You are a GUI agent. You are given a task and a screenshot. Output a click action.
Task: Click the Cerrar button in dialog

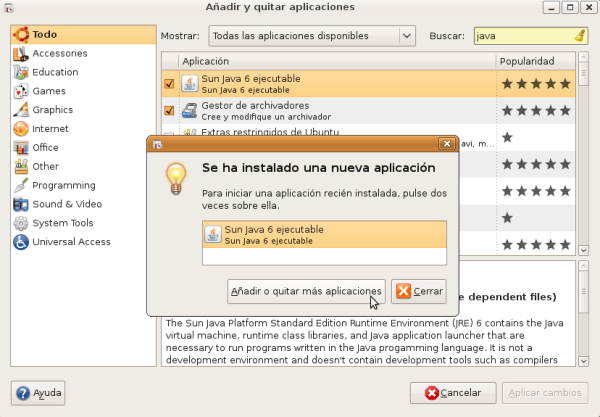(418, 291)
